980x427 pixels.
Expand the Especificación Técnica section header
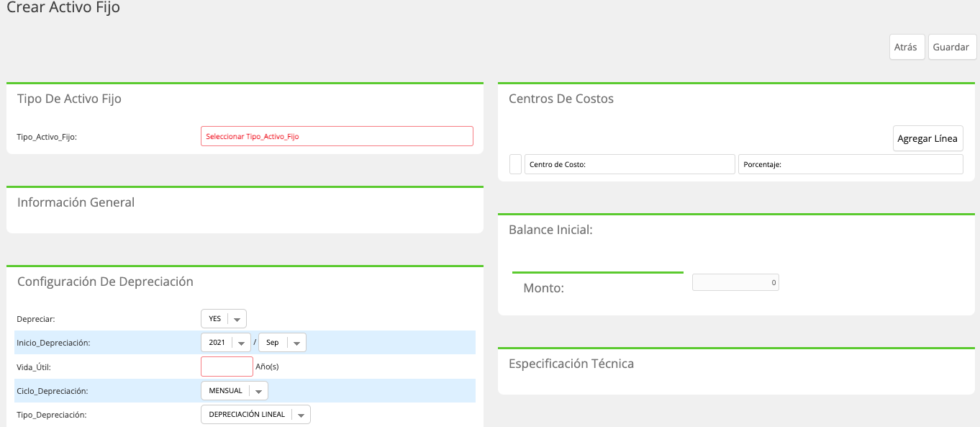pyautogui.click(x=571, y=364)
